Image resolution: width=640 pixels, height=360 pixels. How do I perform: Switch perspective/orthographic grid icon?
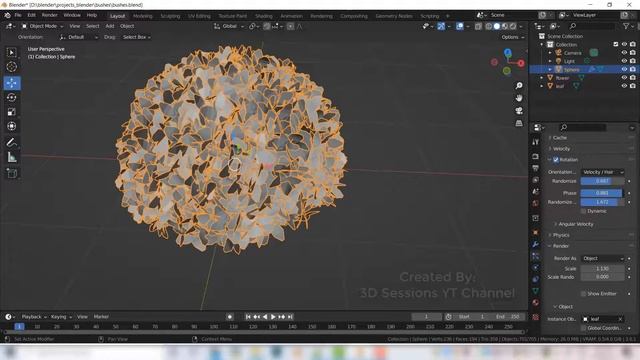coord(519,123)
